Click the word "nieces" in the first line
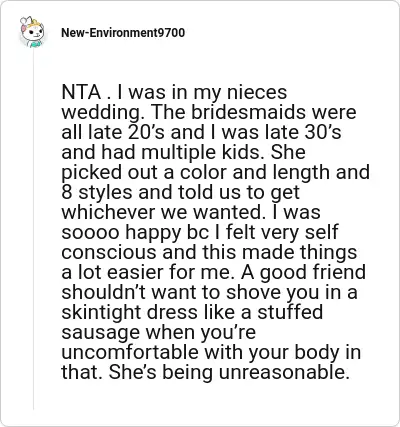400x427 pixels. tap(257, 92)
